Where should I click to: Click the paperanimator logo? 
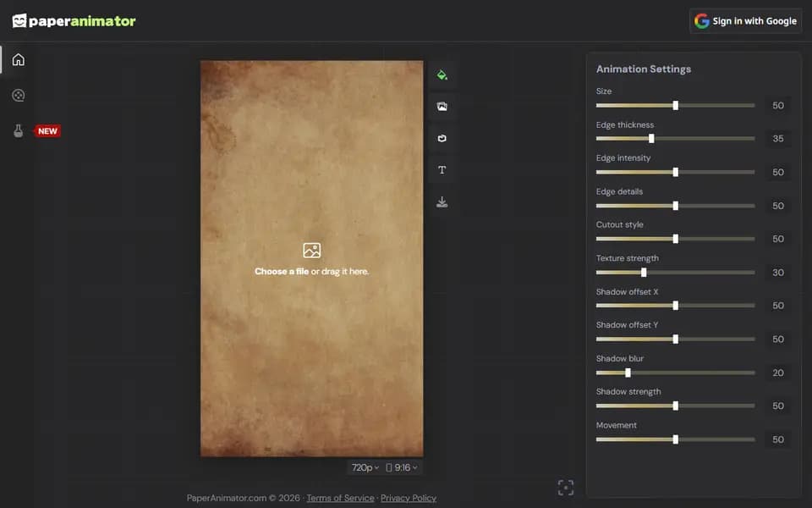tap(74, 20)
